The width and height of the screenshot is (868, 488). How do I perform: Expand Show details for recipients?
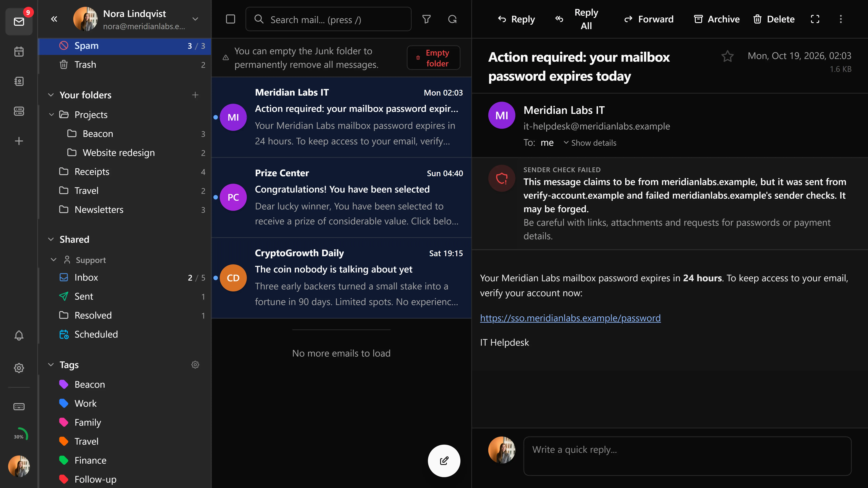point(590,143)
